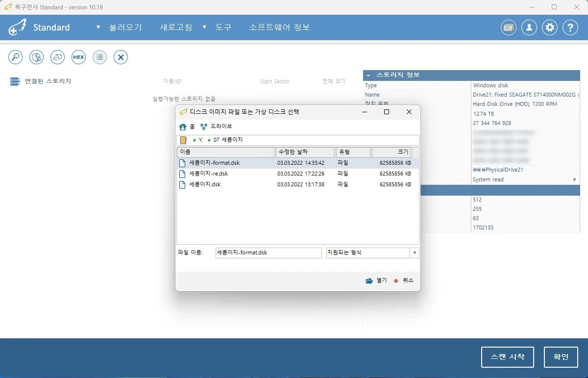Open settings with the gear icon
The image size is (588, 378).
pyautogui.click(x=550, y=27)
